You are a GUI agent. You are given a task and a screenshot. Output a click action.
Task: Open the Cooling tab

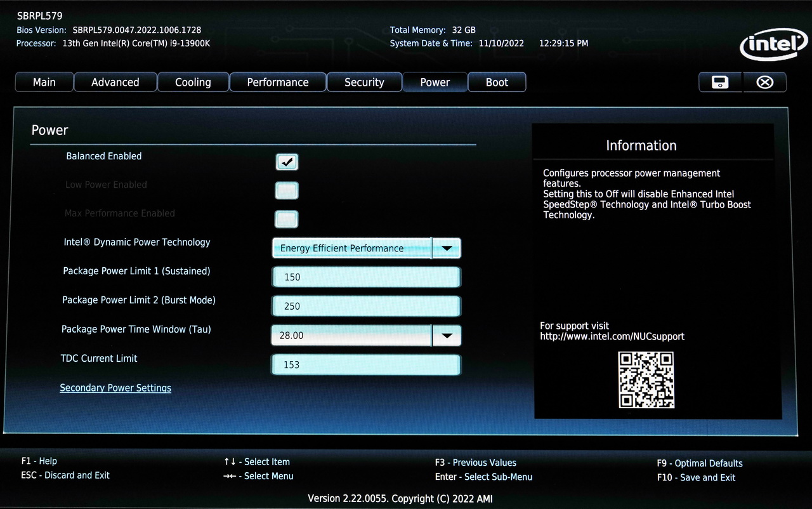coord(193,83)
